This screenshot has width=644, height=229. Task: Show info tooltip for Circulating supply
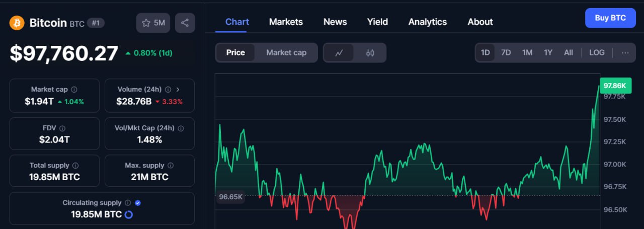pyautogui.click(x=128, y=203)
